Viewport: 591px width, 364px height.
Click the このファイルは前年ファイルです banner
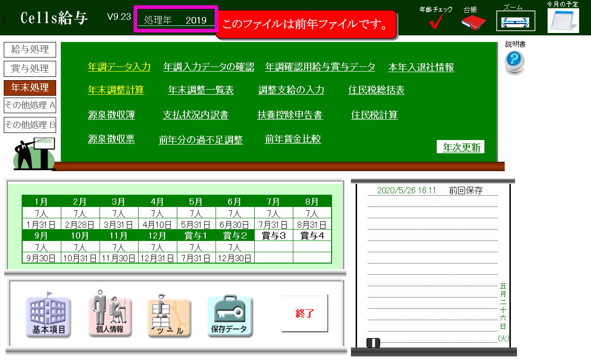pyautogui.click(x=306, y=24)
